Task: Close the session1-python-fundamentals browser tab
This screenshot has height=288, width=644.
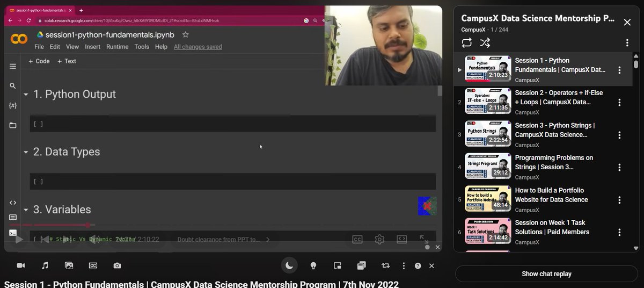Action: click(x=70, y=10)
